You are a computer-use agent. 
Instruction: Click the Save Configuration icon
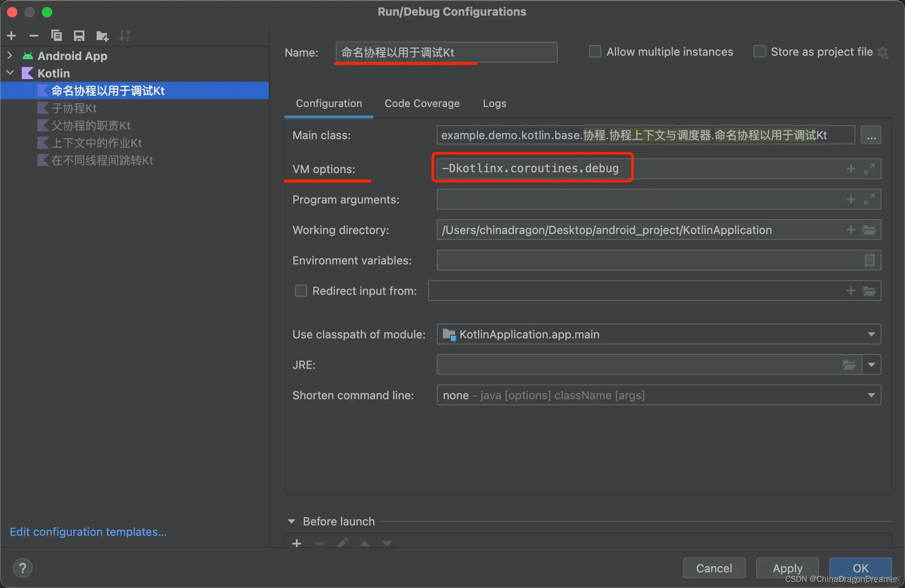point(79,36)
